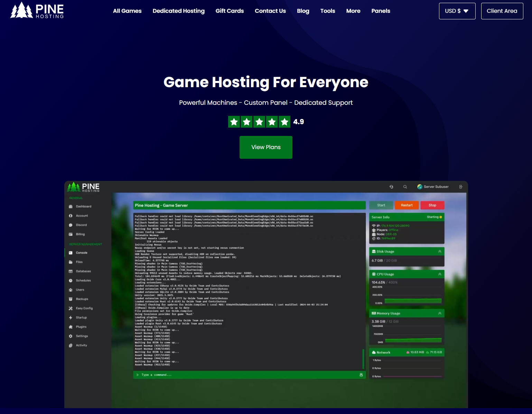Click the Pine Hosting logo in header
The width and height of the screenshot is (532, 414).
click(37, 10)
